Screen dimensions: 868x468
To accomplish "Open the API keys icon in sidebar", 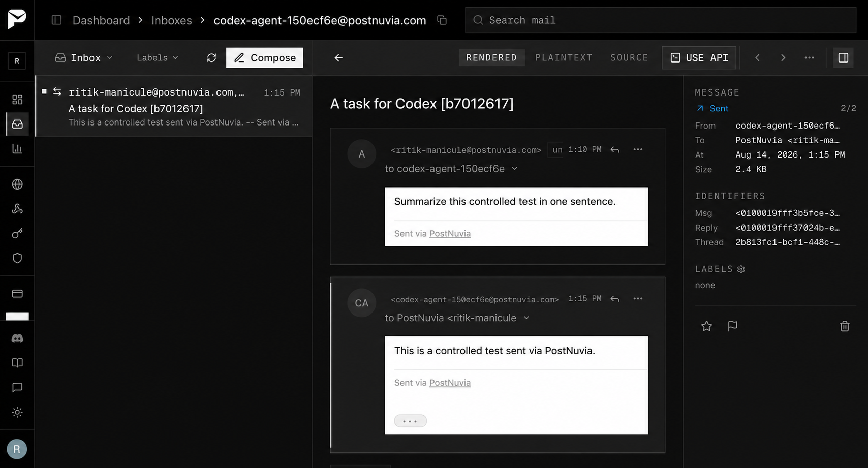I will pos(17,233).
